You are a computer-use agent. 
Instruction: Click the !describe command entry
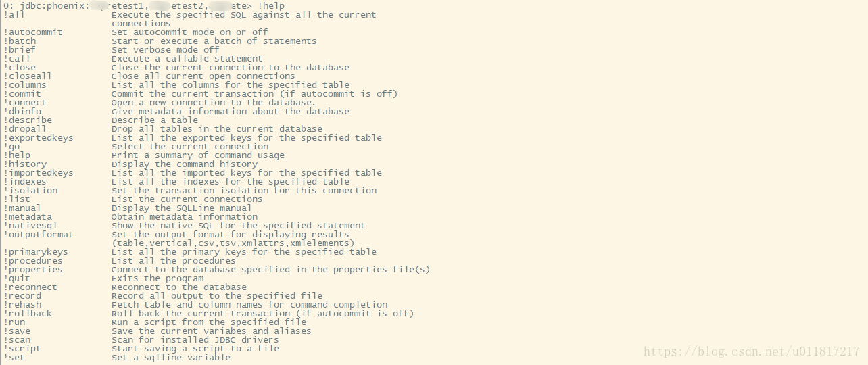tap(28, 120)
